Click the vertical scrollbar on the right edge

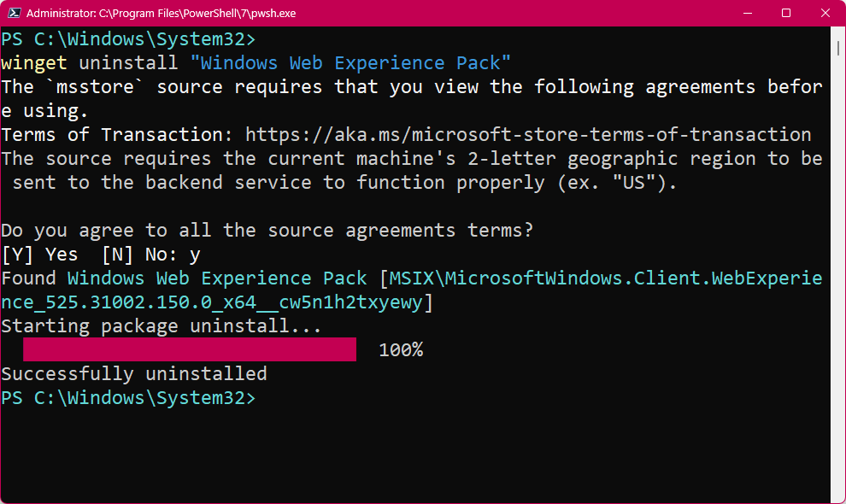click(839, 256)
